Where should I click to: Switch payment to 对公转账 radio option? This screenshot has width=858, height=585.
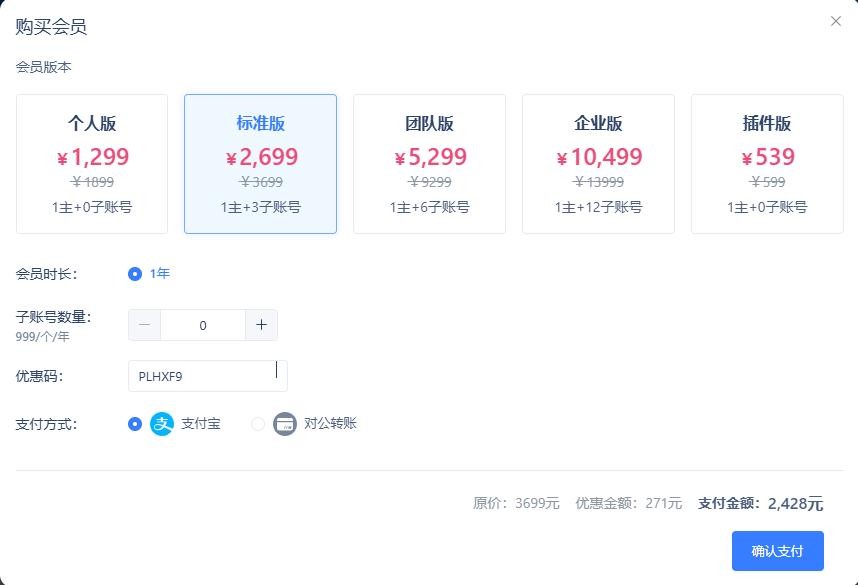coord(258,423)
